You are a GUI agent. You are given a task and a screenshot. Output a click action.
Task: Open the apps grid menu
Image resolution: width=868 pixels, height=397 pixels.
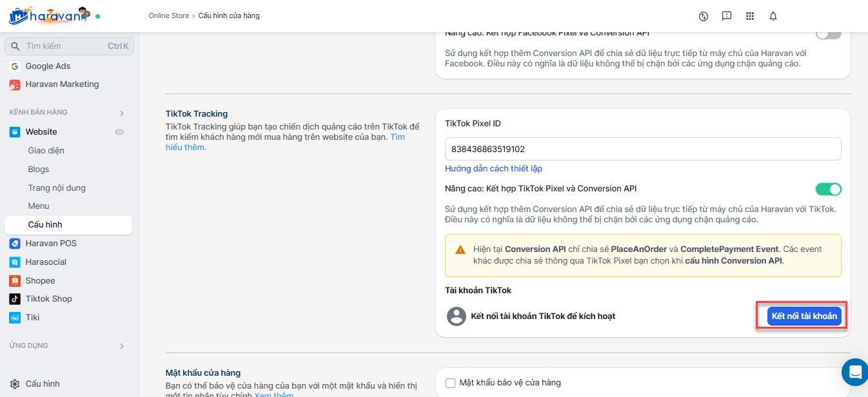pos(750,16)
